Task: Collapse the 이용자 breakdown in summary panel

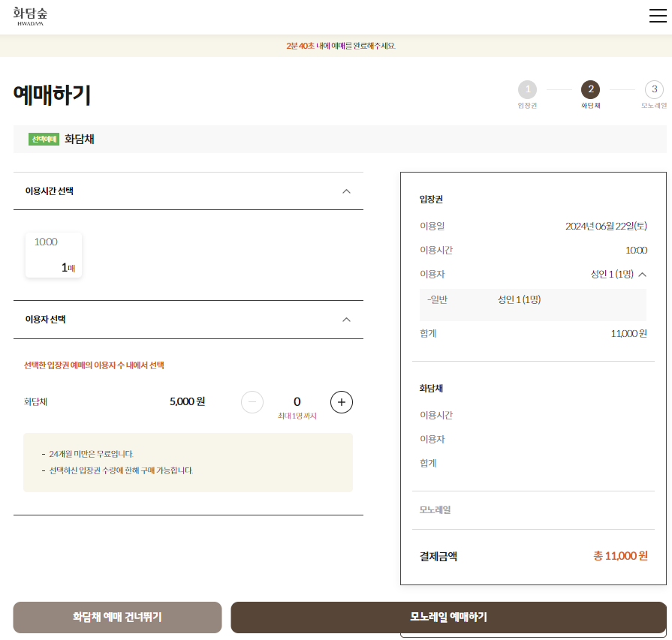Action: point(643,274)
